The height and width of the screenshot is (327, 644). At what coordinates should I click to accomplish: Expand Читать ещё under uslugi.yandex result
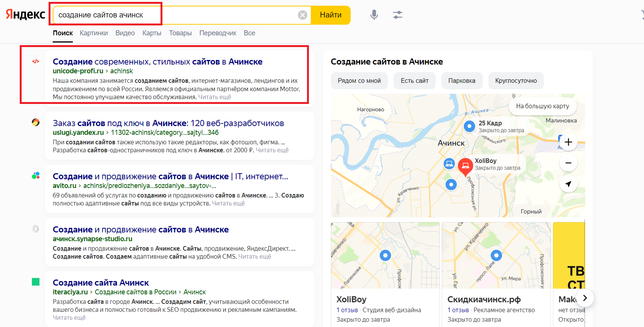coord(272,150)
